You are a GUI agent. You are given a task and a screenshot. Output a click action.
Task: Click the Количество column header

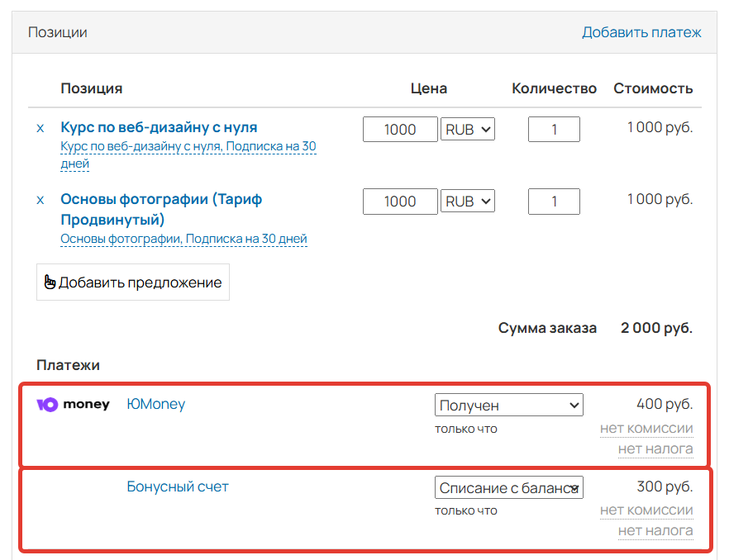(x=554, y=88)
